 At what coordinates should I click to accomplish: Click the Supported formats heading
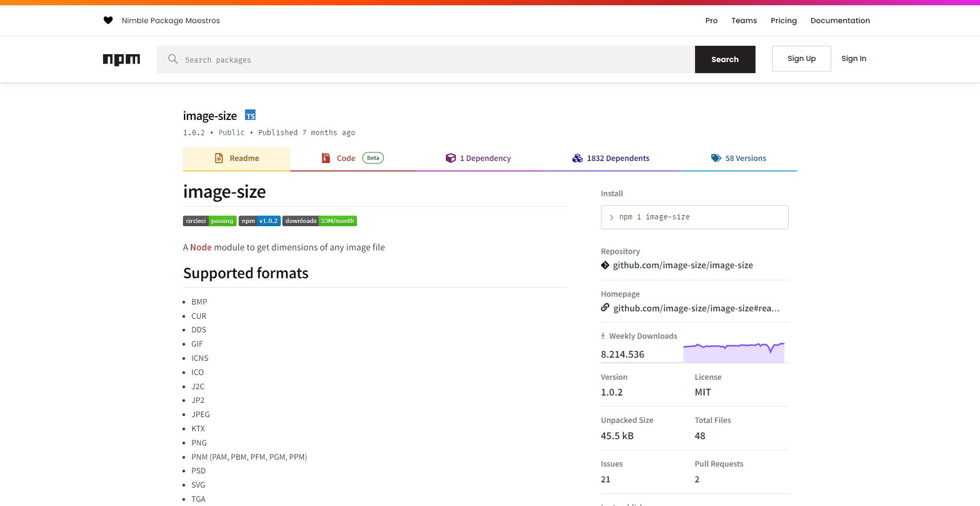pyautogui.click(x=246, y=274)
